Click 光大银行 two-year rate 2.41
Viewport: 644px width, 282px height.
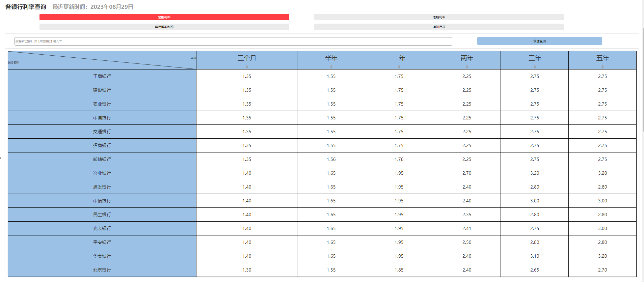(467, 228)
